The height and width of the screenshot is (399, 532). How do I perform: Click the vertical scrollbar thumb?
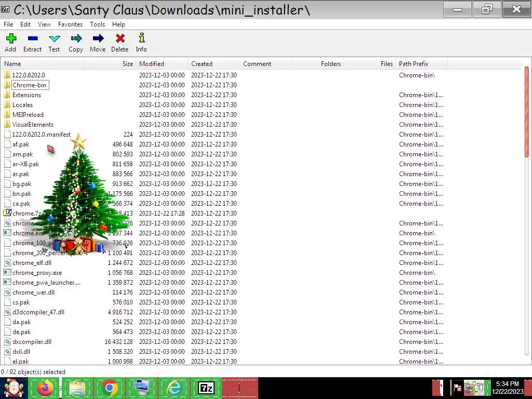tap(527, 112)
